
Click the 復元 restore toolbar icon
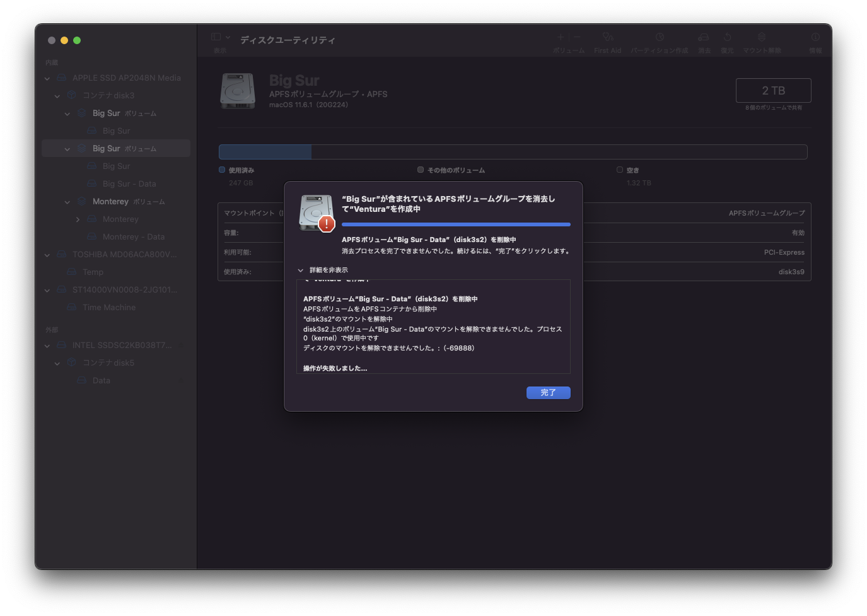click(727, 37)
